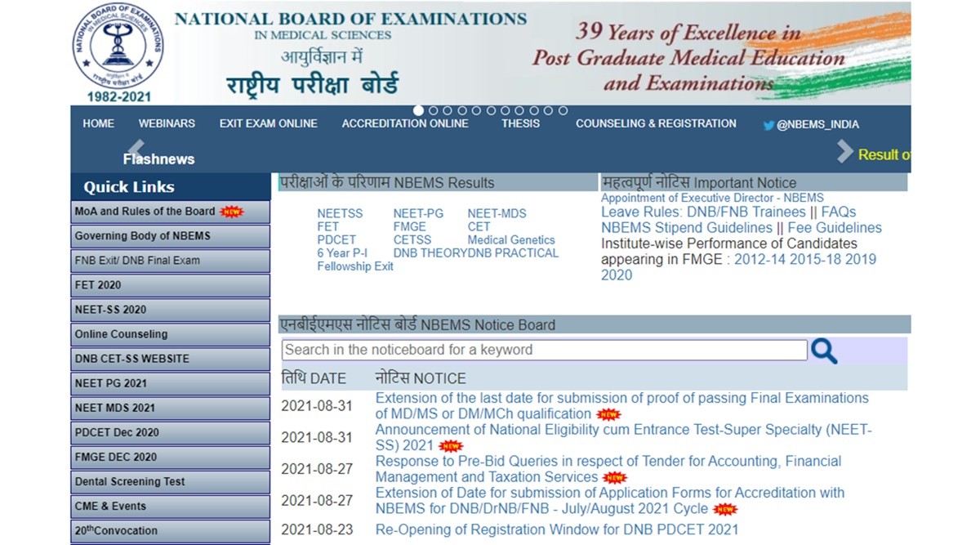The width and height of the screenshot is (980, 545).
Task: Open ACCREDITATION ONLINE in navigation bar
Action: coord(405,124)
